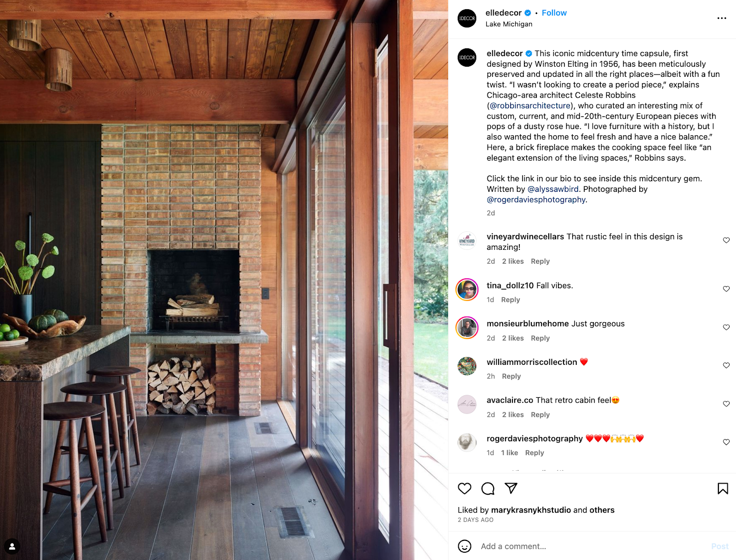The width and height of the screenshot is (736, 560).
Task: Like the monsieurblumehome comment heart
Action: click(726, 327)
